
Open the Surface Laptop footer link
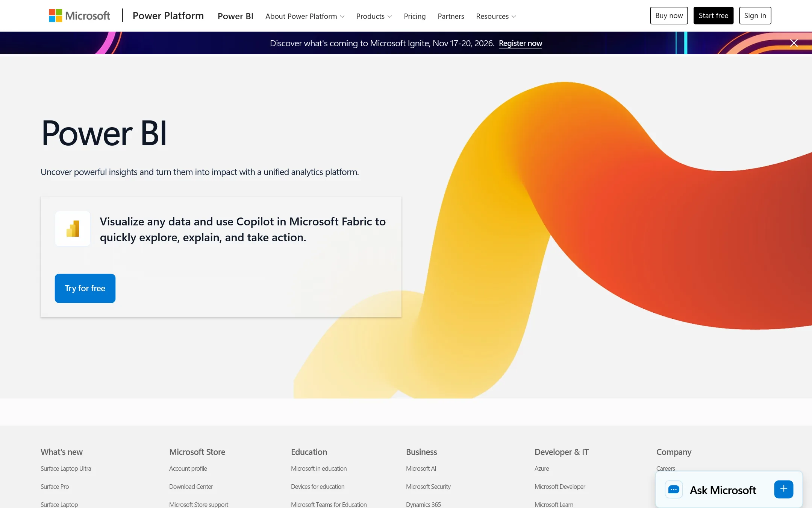(x=59, y=504)
